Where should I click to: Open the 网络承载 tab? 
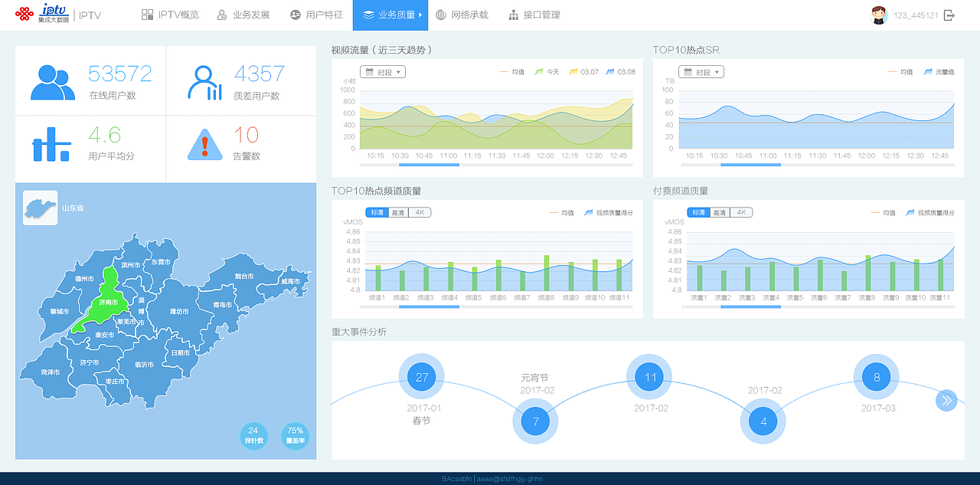pyautogui.click(x=462, y=15)
